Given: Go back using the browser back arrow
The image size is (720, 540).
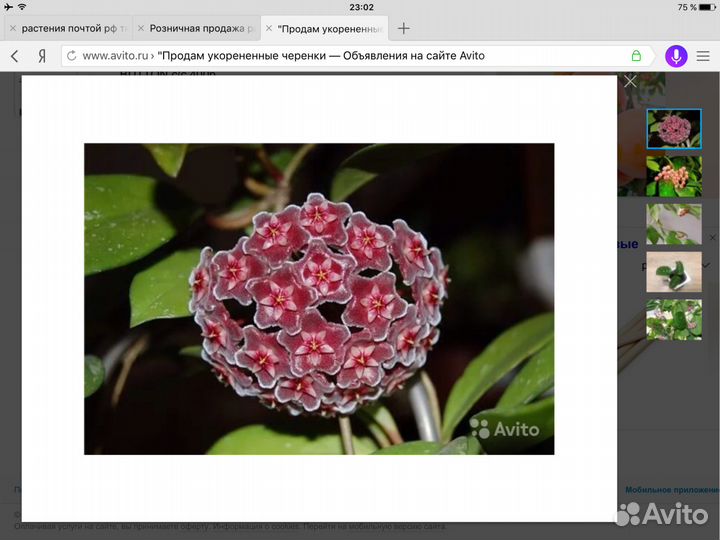Looking at the screenshot, I should coord(14,56).
